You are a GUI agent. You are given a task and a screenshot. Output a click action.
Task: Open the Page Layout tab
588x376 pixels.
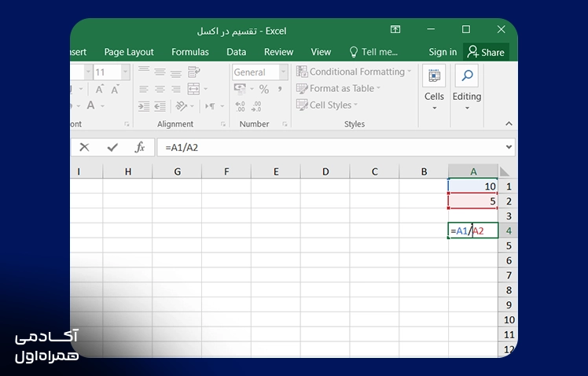click(x=129, y=52)
